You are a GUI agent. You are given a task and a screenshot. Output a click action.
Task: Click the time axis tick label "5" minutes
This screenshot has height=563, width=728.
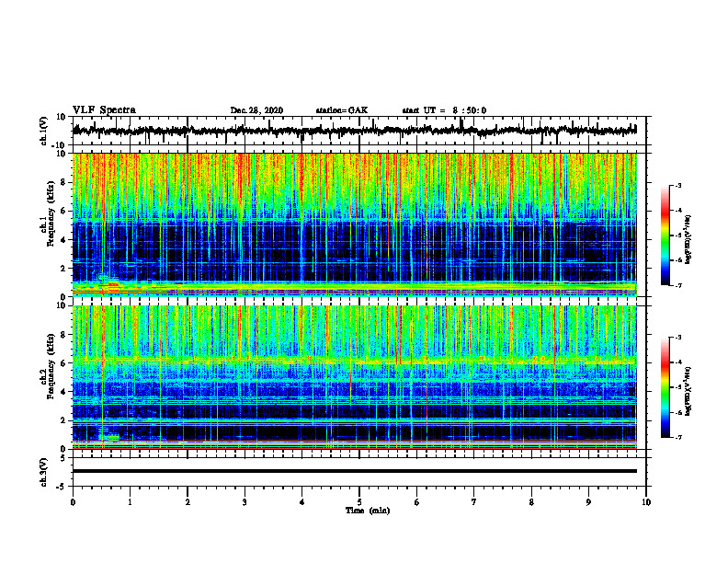[x=359, y=502]
